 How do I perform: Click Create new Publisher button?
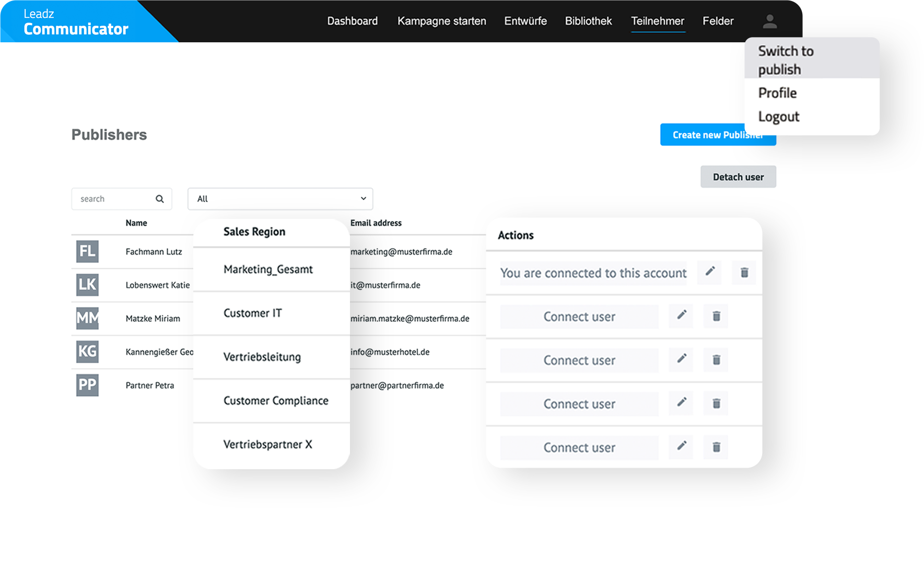click(x=718, y=135)
